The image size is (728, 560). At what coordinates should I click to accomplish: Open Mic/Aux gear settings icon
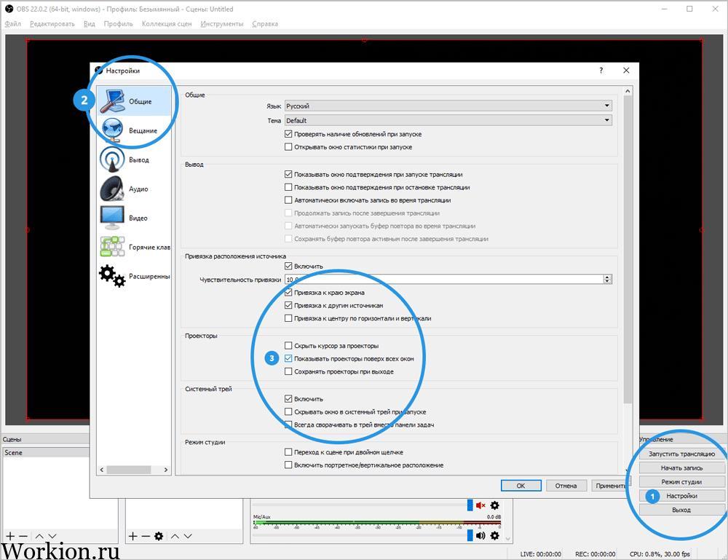(x=495, y=535)
